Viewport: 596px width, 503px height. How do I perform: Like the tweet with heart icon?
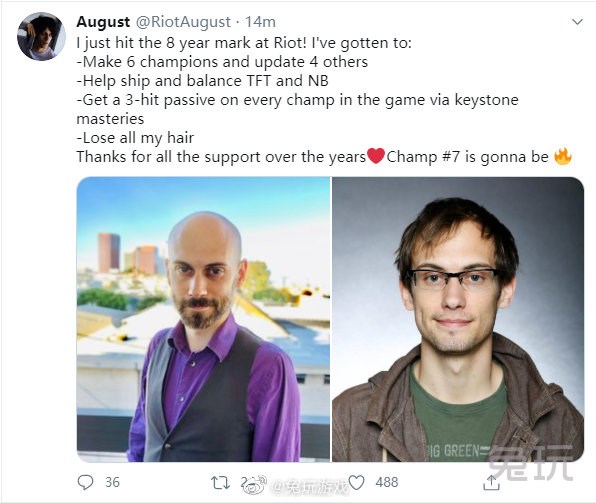click(357, 482)
